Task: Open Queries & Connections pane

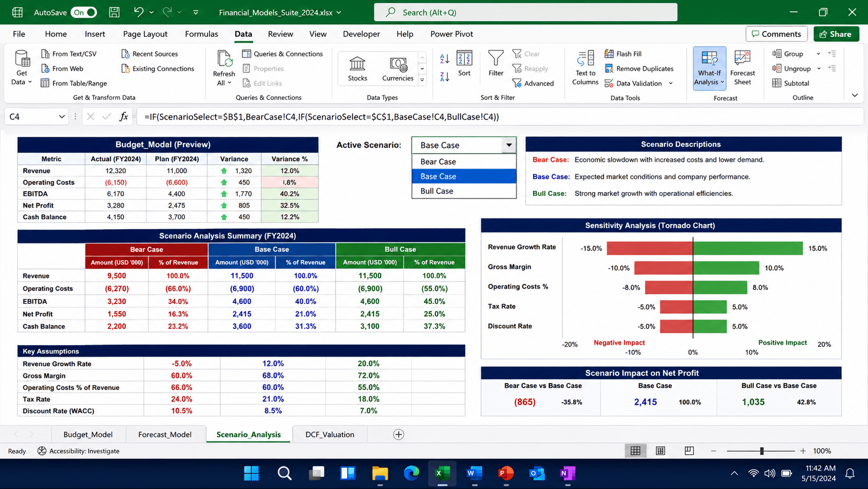Action: pyautogui.click(x=282, y=54)
